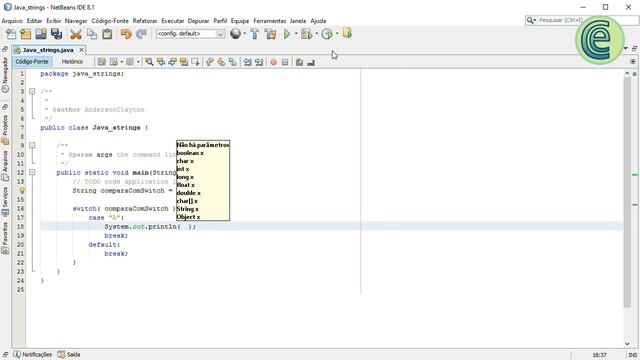
Task: Open editor Back history dropdown arrow
Action: [x=121, y=62]
